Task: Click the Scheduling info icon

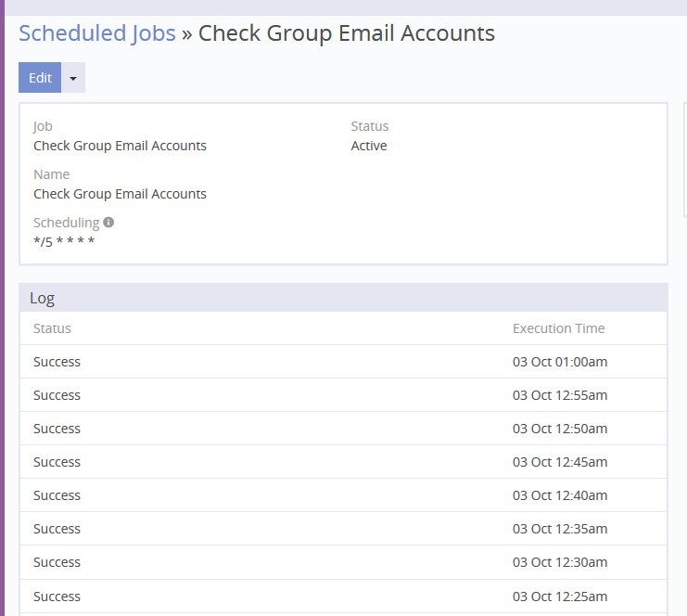Action: [108, 223]
